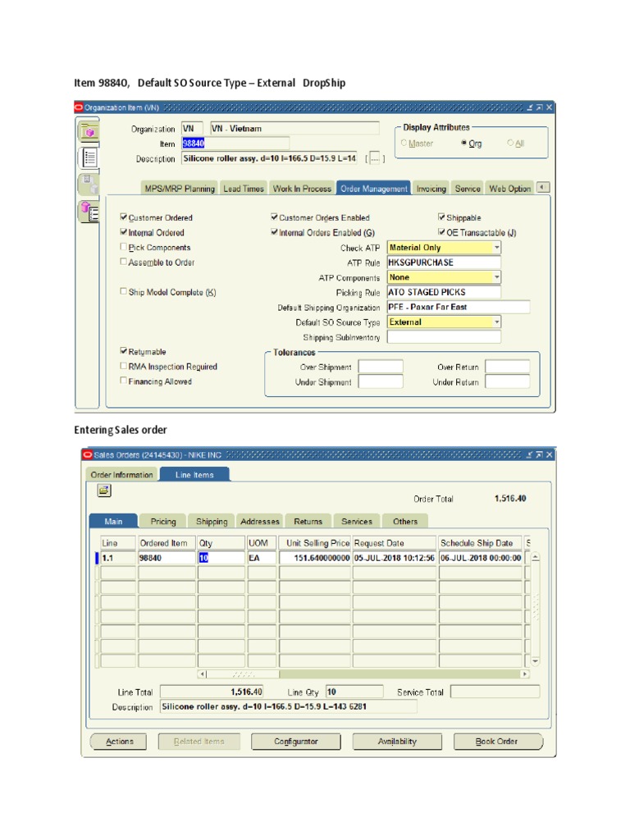Open the Check ATP dropdown

coord(496,248)
